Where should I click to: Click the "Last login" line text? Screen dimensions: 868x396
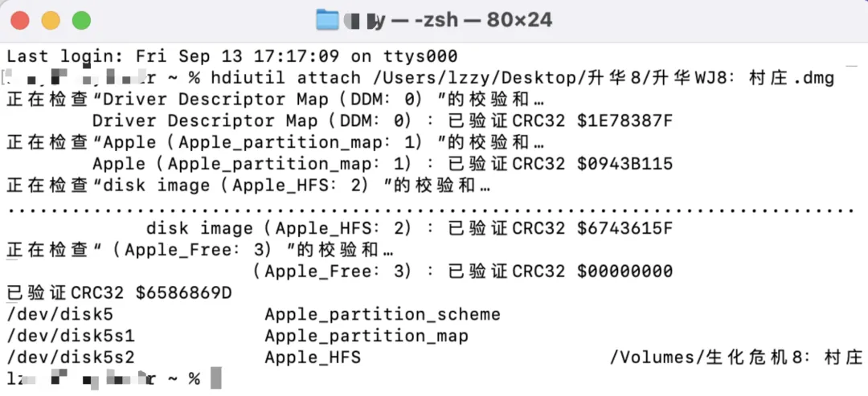click(x=231, y=56)
